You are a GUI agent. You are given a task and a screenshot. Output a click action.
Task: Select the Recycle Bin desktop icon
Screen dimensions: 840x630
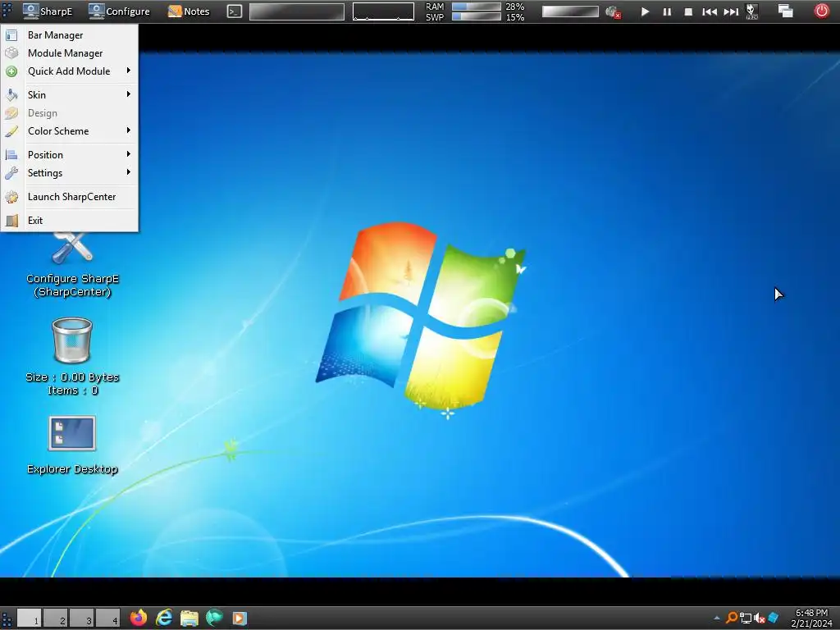(x=72, y=357)
